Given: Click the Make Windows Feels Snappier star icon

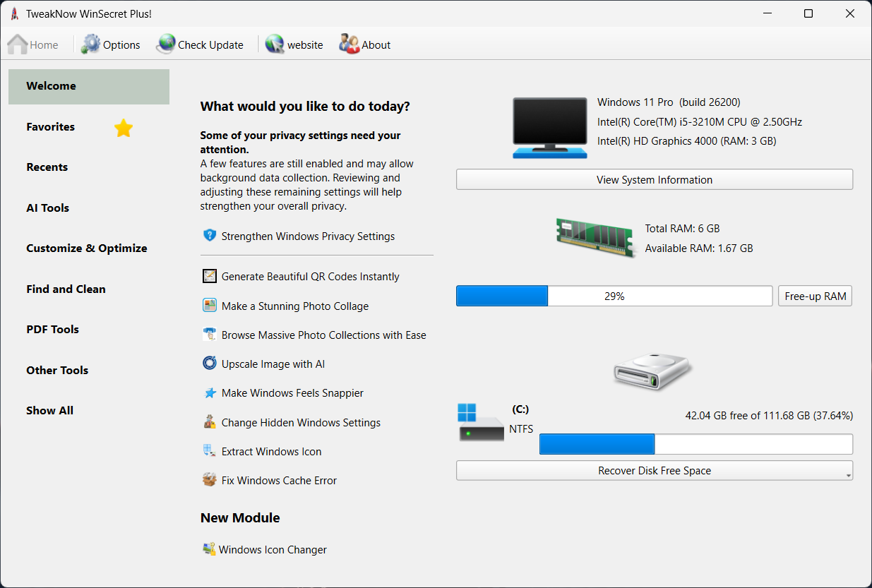Looking at the screenshot, I should [209, 393].
